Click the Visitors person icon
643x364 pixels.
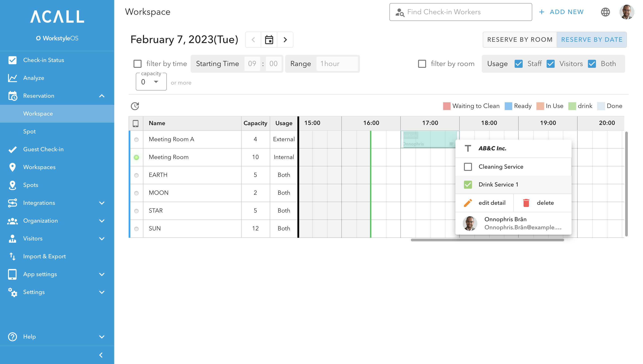click(12, 238)
